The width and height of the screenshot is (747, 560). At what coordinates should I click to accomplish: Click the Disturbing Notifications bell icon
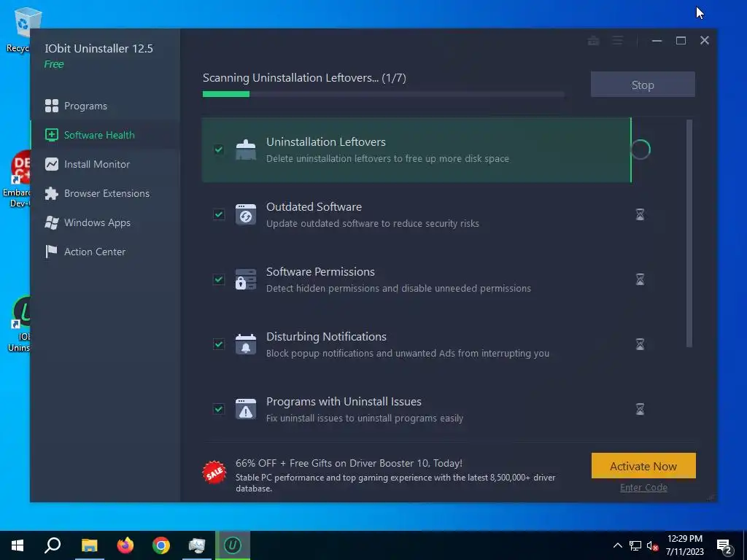(x=246, y=344)
